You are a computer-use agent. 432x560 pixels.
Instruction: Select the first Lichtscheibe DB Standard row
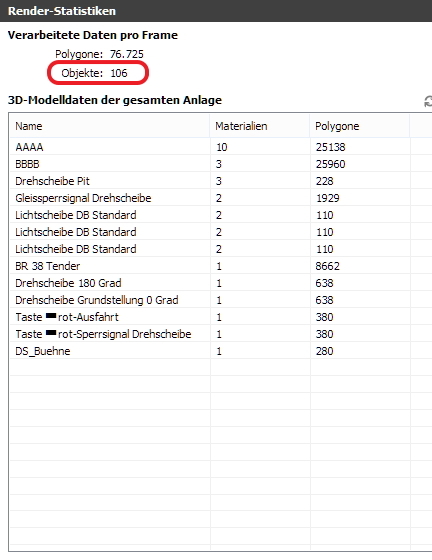pos(220,215)
